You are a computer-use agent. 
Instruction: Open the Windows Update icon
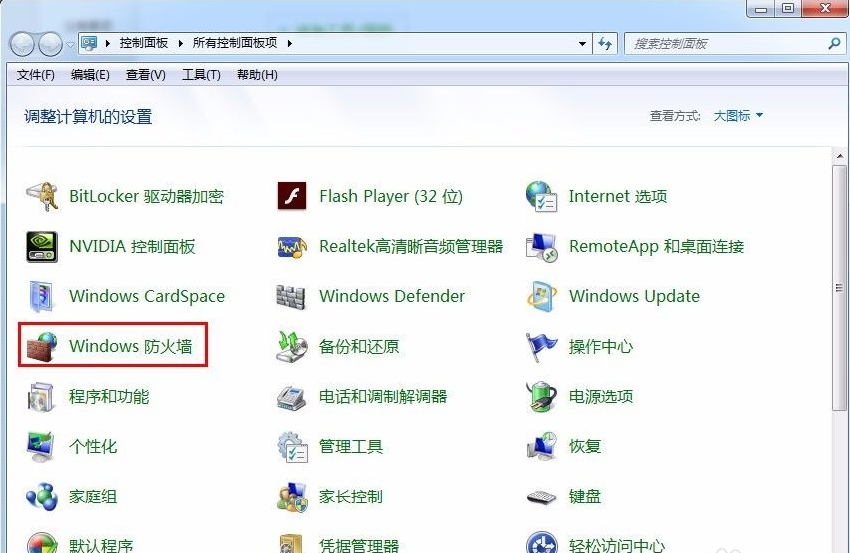541,297
